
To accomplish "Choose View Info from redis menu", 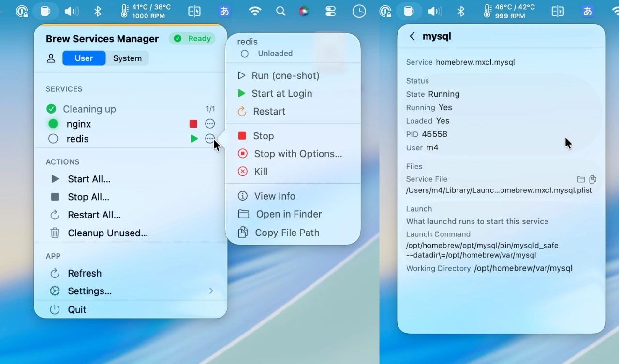I will [x=274, y=196].
